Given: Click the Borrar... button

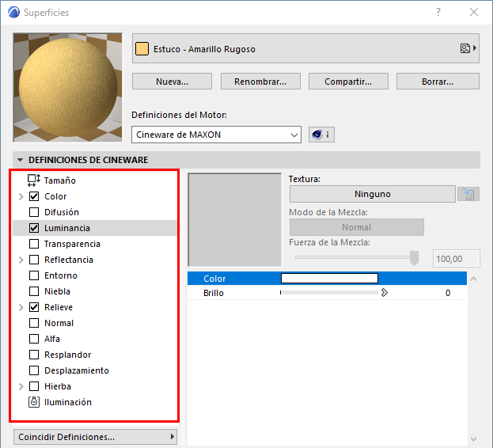Looking at the screenshot, I should (x=438, y=82).
